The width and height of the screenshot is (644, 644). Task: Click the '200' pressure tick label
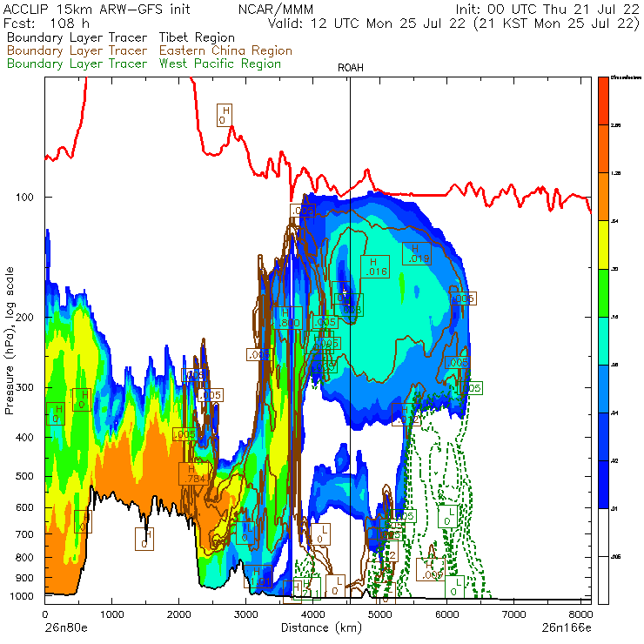[24, 317]
